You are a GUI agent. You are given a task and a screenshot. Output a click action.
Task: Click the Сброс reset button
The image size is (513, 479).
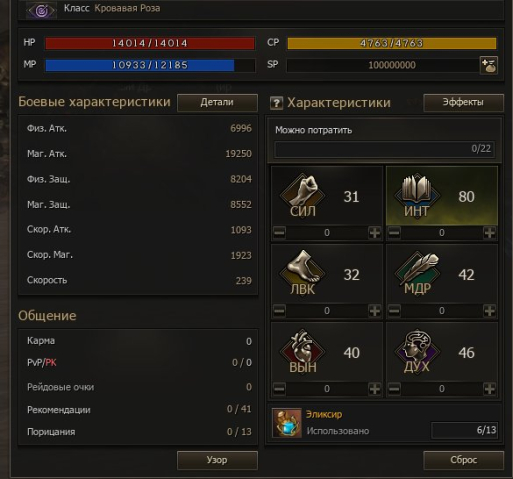[463, 460]
